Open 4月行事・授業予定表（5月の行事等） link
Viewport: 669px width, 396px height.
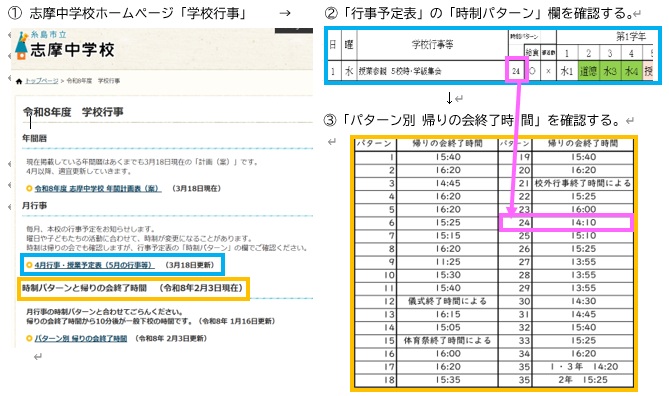94,265
